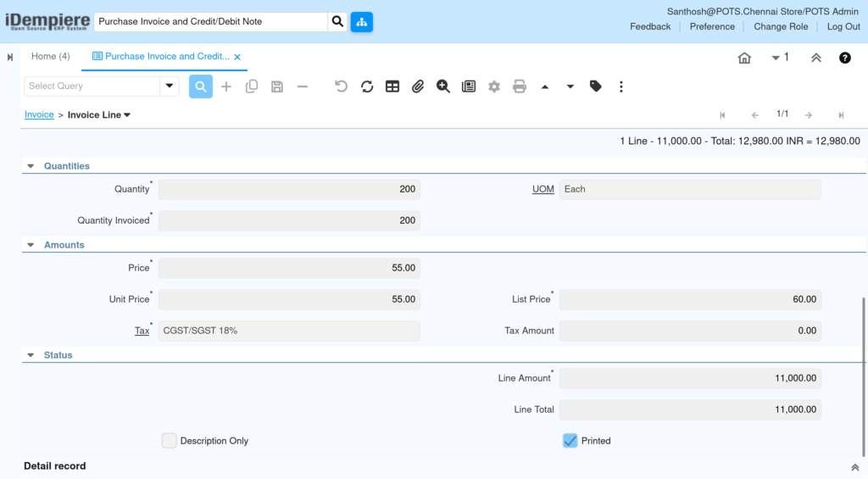This screenshot has height=479, width=868.
Task: Click the Price field 55.00
Action: click(x=289, y=268)
